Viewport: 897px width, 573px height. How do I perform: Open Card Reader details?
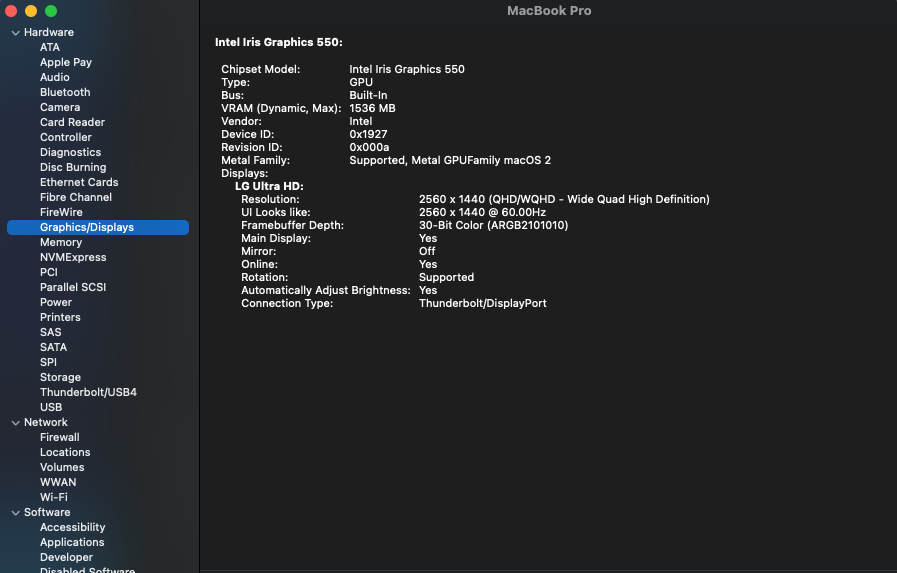(72, 122)
